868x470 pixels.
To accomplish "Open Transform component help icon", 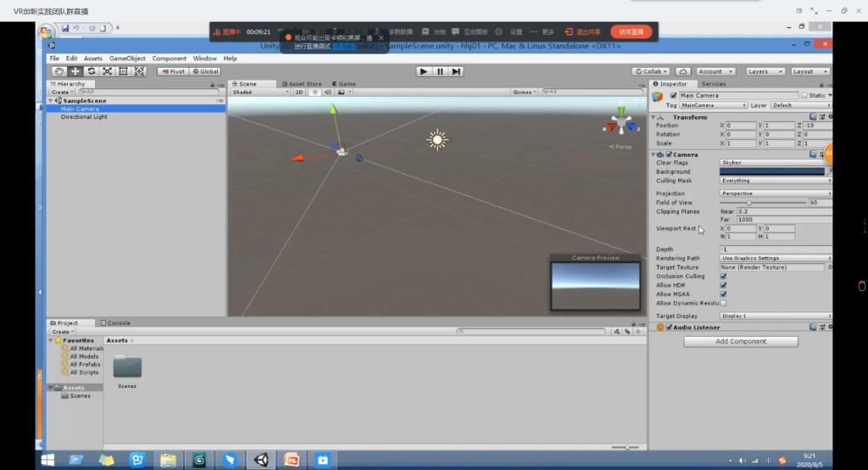I will pyautogui.click(x=813, y=117).
